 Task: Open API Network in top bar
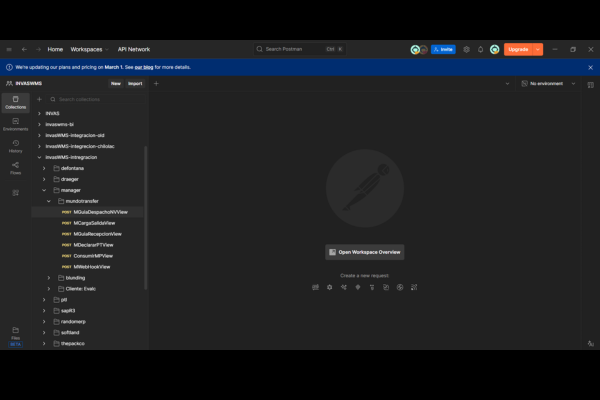pyautogui.click(x=134, y=49)
